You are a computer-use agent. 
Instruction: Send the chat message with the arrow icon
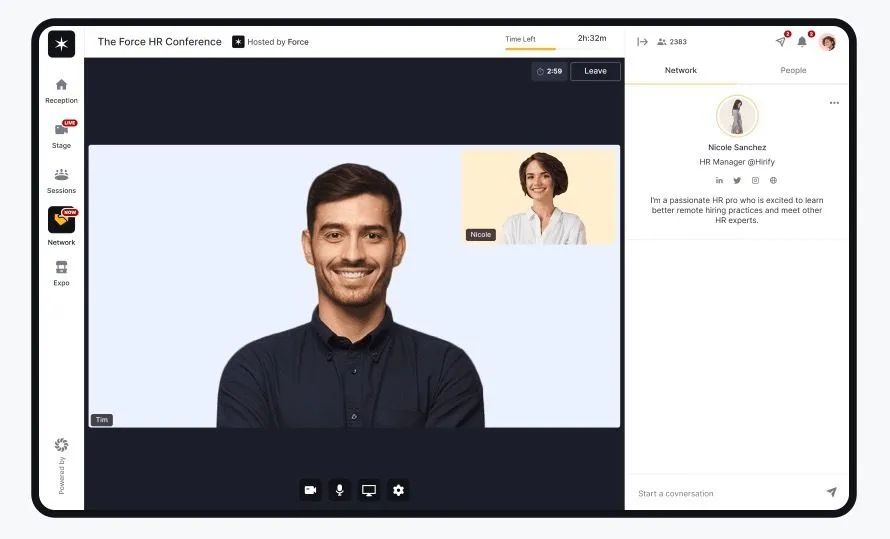click(832, 492)
